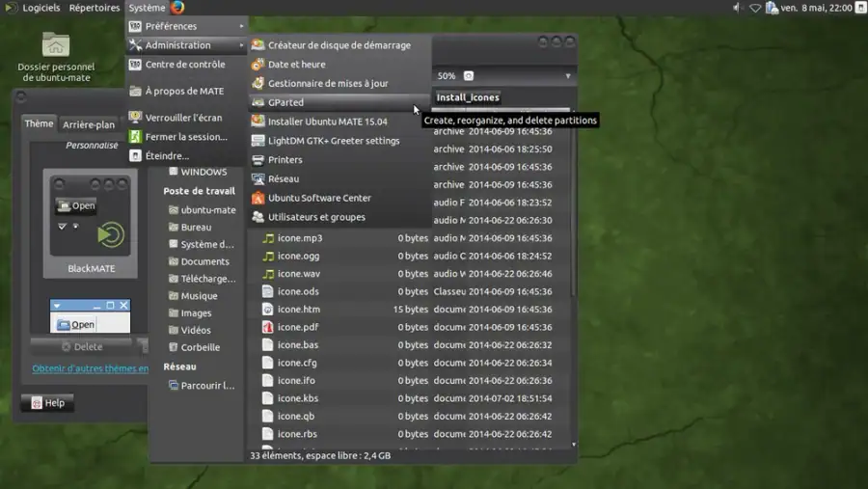Viewport: 868px width, 489px height.
Task: Switch to the Arrière-plan tab
Action: pyautogui.click(x=89, y=124)
